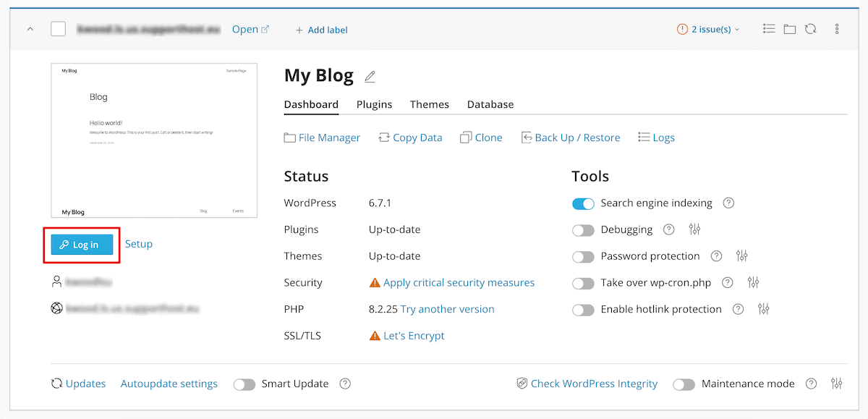Rename blog using the pencil edit icon

370,75
